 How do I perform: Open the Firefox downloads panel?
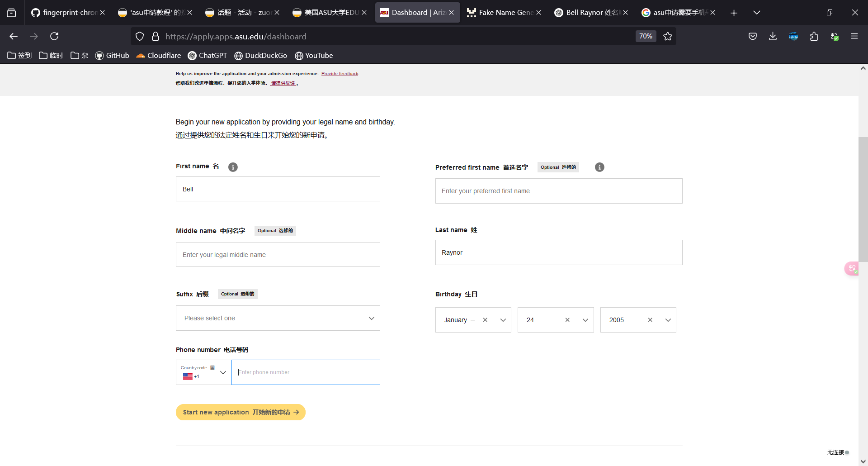[x=773, y=36]
